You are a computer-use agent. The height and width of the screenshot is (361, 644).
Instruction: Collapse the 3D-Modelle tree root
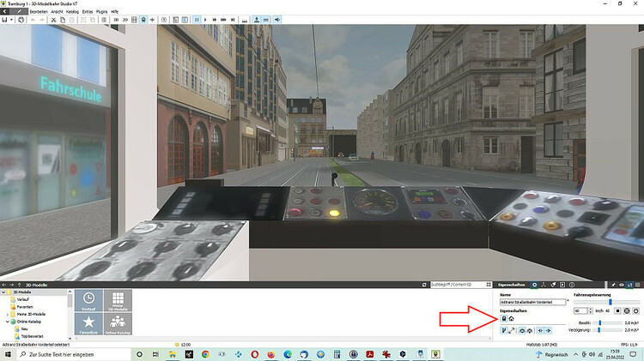(x=3, y=292)
